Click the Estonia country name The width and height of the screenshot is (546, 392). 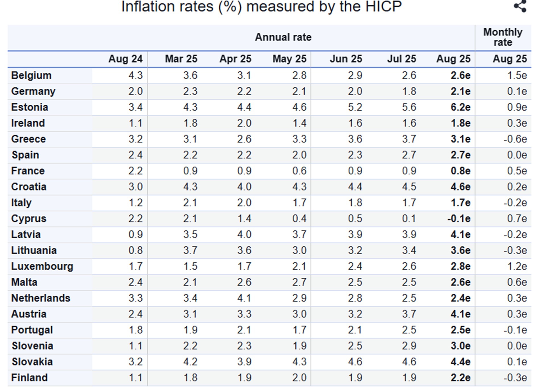pyautogui.click(x=30, y=107)
